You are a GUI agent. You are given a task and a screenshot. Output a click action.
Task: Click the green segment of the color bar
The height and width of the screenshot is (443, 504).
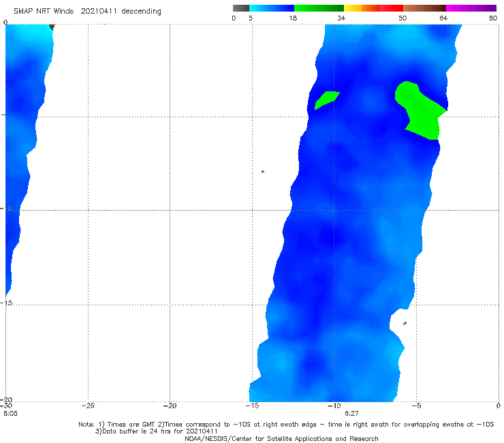[319, 8]
